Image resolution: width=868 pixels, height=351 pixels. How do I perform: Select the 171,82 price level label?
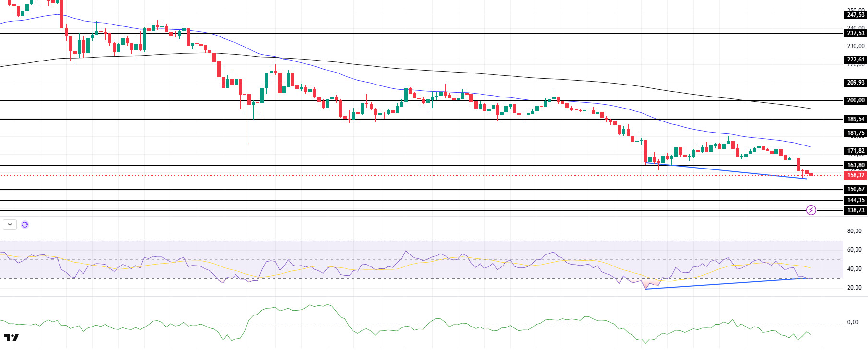(856, 151)
